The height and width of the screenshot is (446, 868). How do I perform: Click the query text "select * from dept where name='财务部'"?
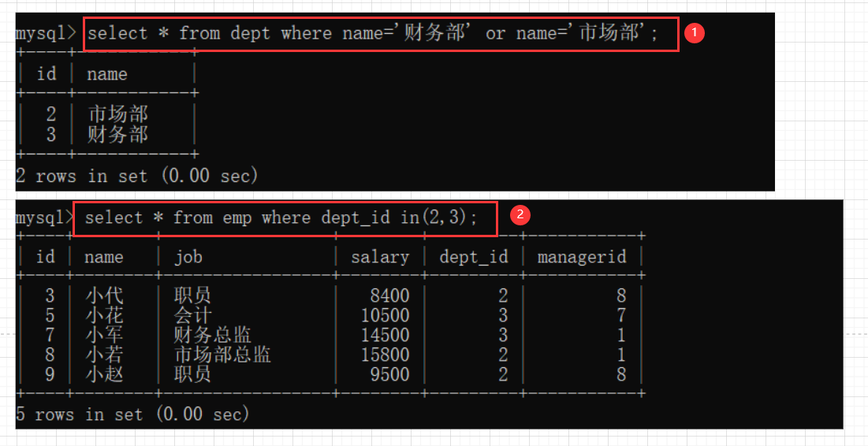coord(280,33)
